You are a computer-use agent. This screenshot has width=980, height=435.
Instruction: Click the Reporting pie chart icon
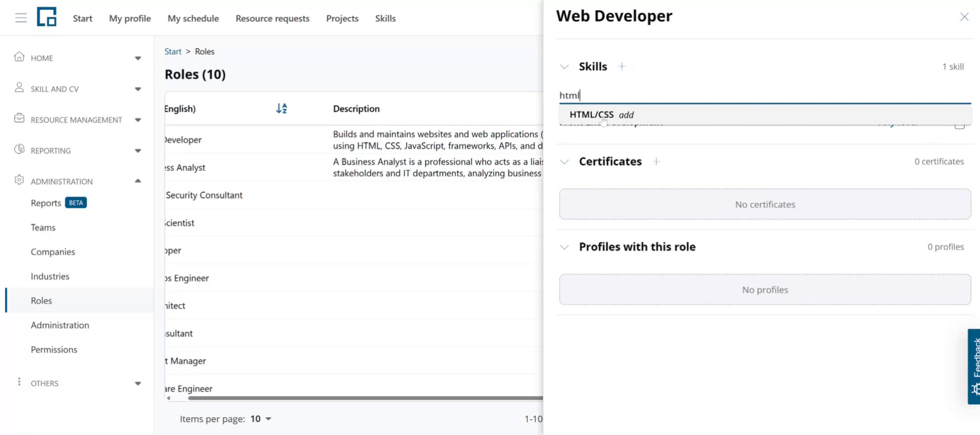click(19, 149)
